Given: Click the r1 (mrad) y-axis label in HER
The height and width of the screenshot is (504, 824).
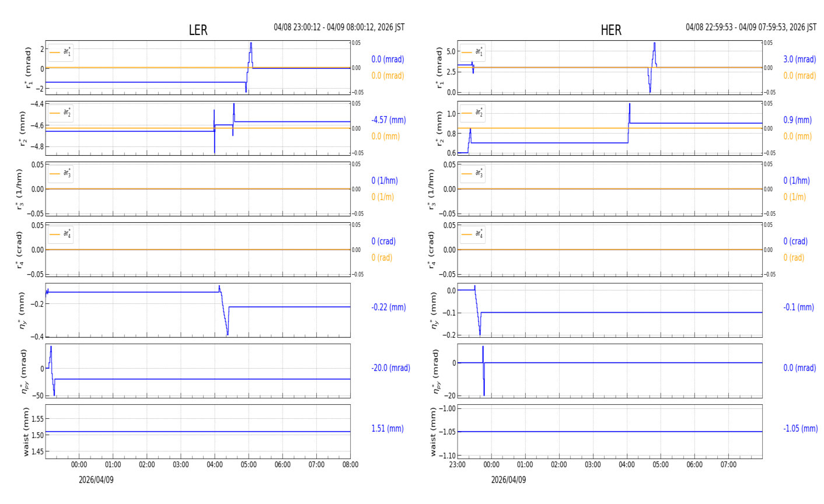Looking at the screenshot, I should [439, 68].
